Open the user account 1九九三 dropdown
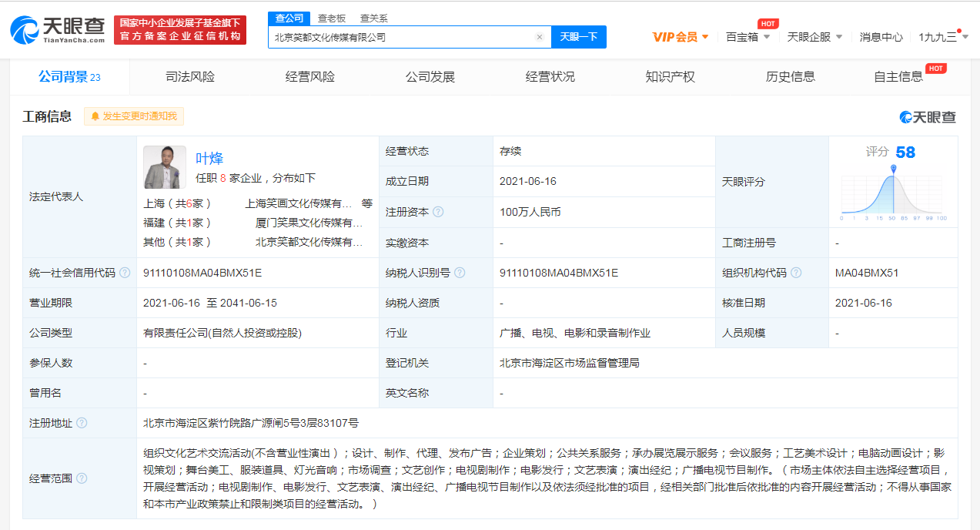 pos(943,37)
